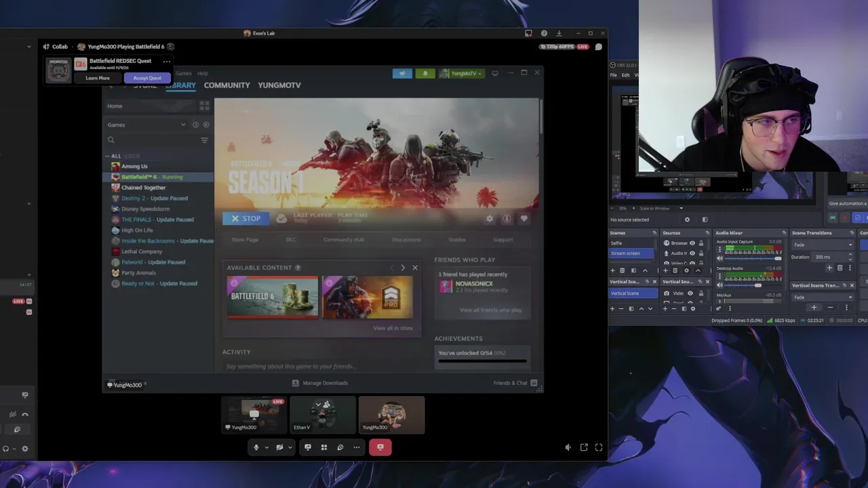Increase transition Duration with the stepper in OBS

[850, 256]
